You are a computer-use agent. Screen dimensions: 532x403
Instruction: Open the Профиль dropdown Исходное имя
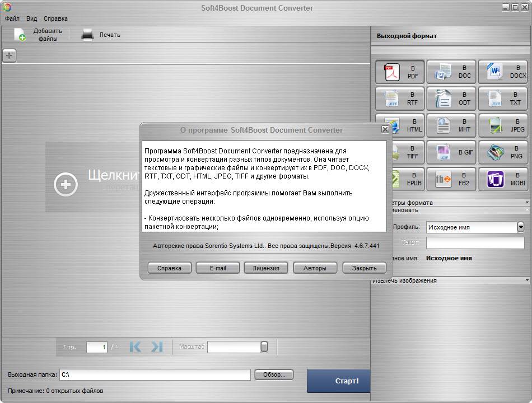coord(475,227)
